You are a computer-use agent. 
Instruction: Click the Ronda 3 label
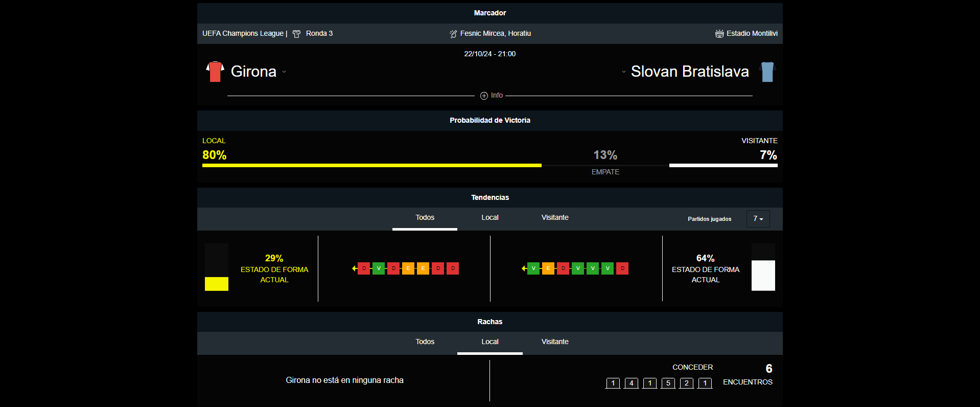(x=319, y=34)
